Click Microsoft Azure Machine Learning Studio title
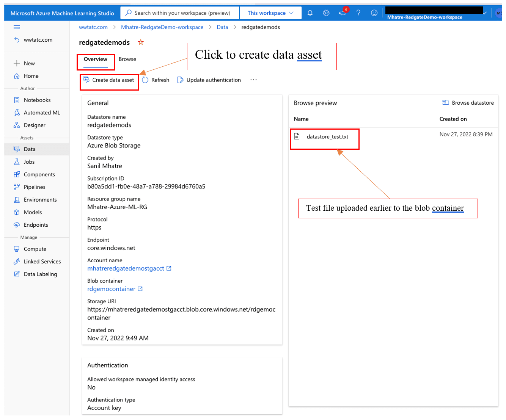506x420 pixels. [x=62, y=13]
